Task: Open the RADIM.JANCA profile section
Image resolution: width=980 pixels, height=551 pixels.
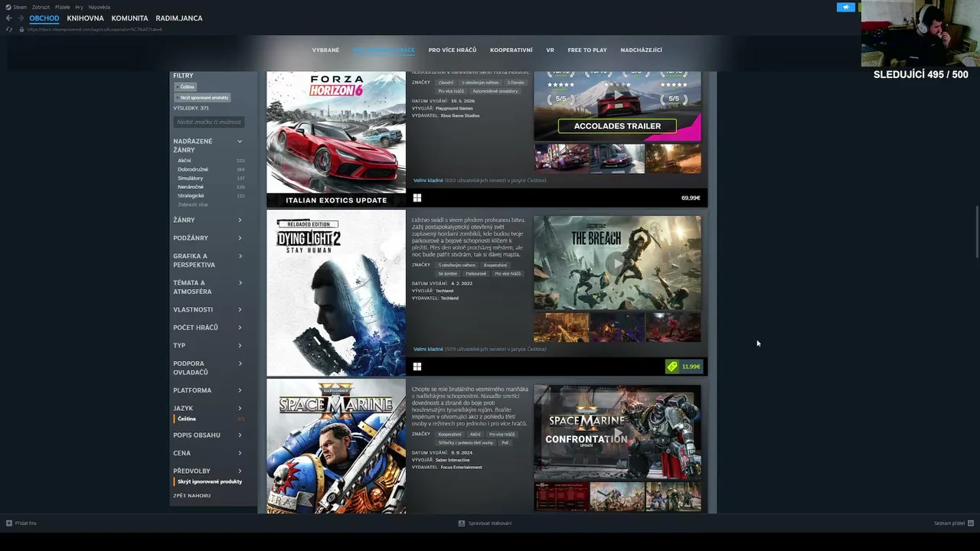Action: pos(179,18)
